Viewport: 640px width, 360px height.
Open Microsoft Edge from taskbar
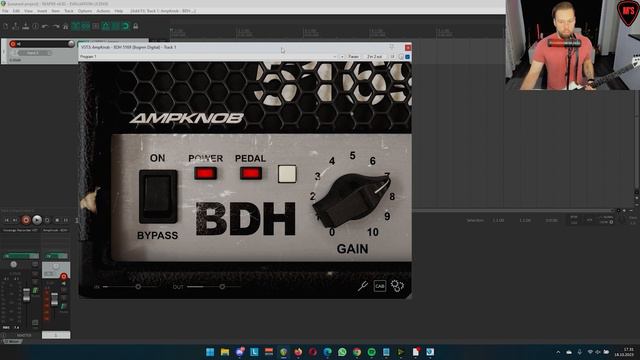click(x=327, y=352)
